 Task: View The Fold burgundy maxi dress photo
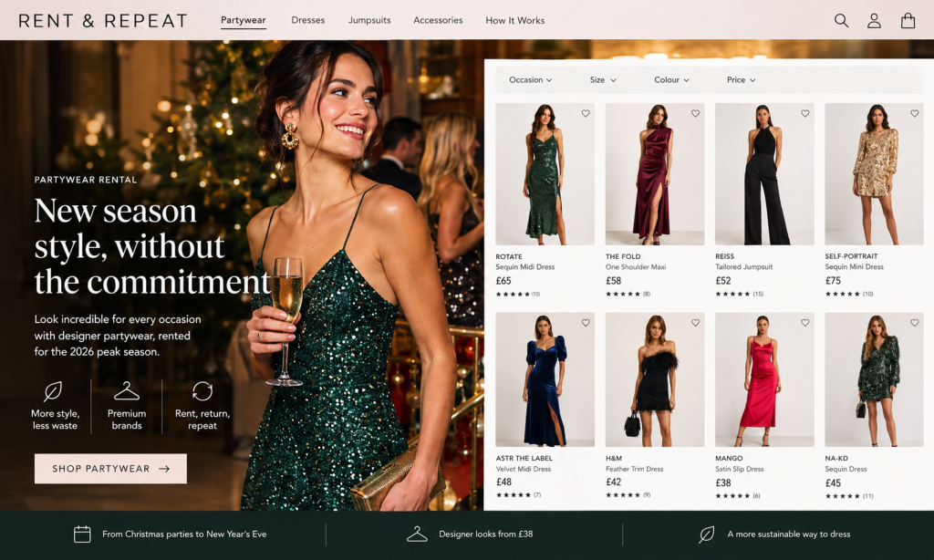coord(655,174)
